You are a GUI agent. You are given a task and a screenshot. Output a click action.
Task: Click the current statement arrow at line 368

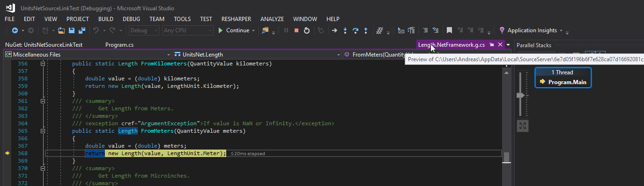point(7,153)
